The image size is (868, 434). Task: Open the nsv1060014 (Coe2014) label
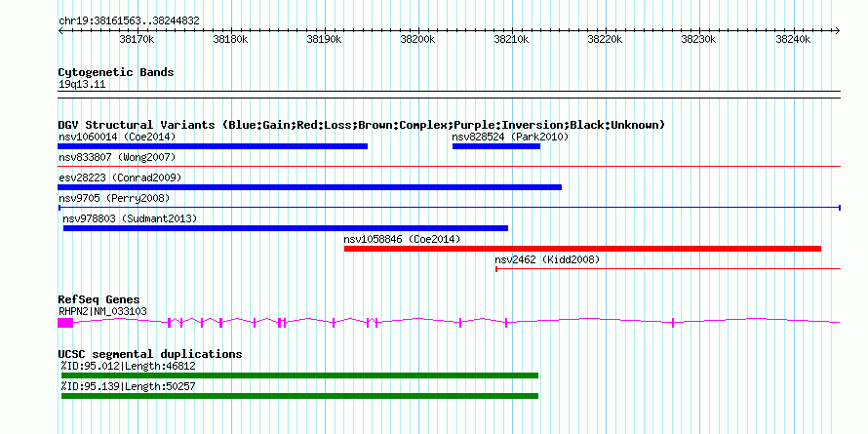click(x=117, y=137)
